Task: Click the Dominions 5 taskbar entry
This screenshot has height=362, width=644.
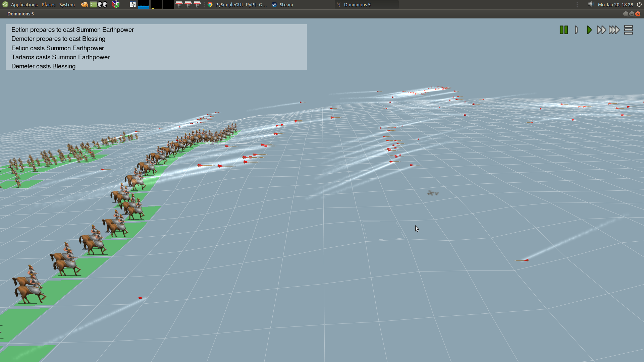Action: [x=357, y=5]
